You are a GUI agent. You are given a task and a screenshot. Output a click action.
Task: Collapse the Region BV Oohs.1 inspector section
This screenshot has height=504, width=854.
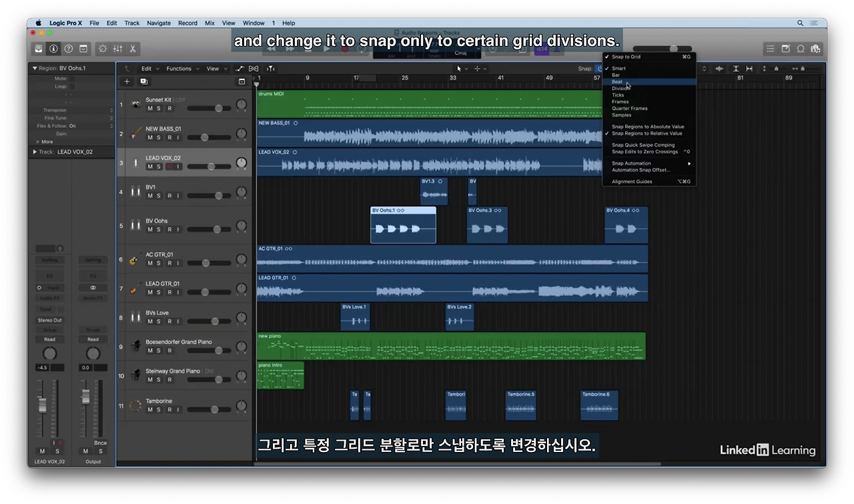click(35, 68)
